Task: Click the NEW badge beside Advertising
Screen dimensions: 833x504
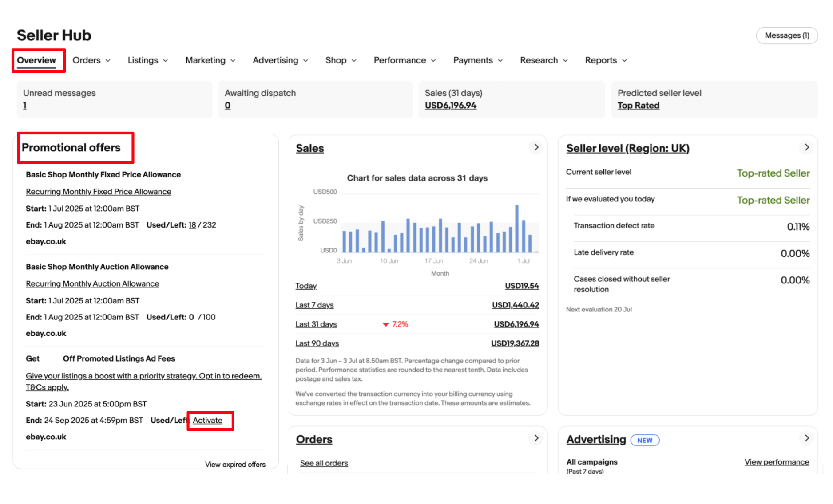Action: pos(645,440)
